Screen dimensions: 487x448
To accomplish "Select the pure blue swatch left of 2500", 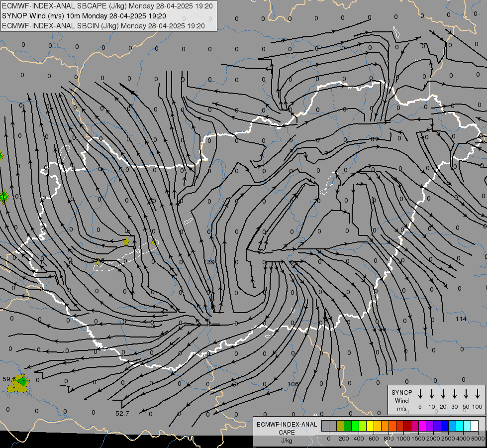I will [x=445, y=426].
